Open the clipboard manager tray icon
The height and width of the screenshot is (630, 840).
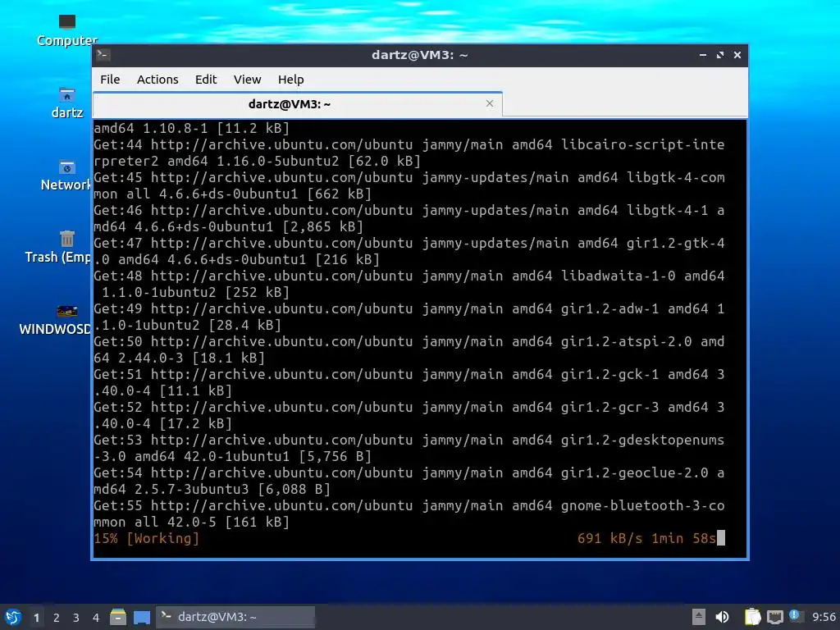[753, 617]
